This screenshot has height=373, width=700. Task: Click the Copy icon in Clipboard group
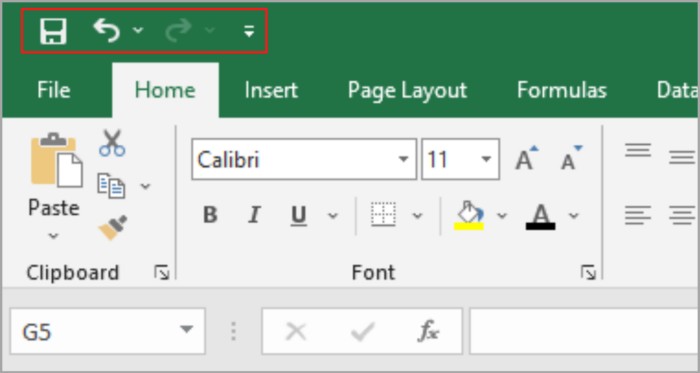point(111,186)
